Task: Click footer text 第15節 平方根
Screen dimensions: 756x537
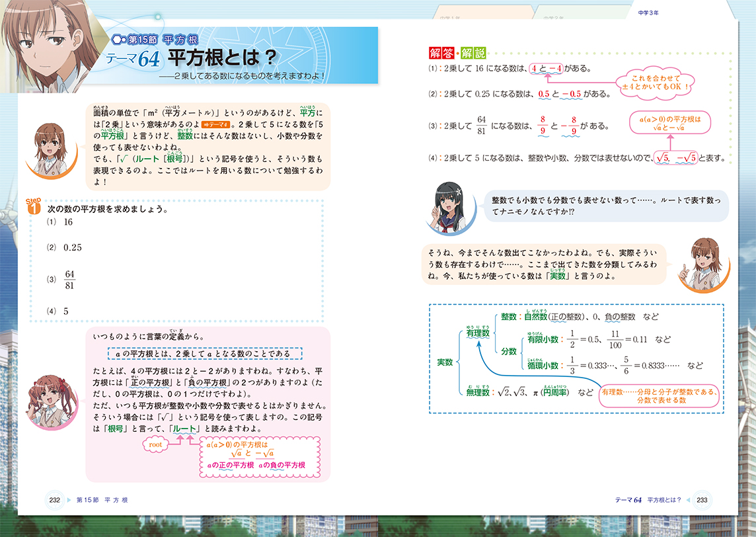Action: point(102,500)
